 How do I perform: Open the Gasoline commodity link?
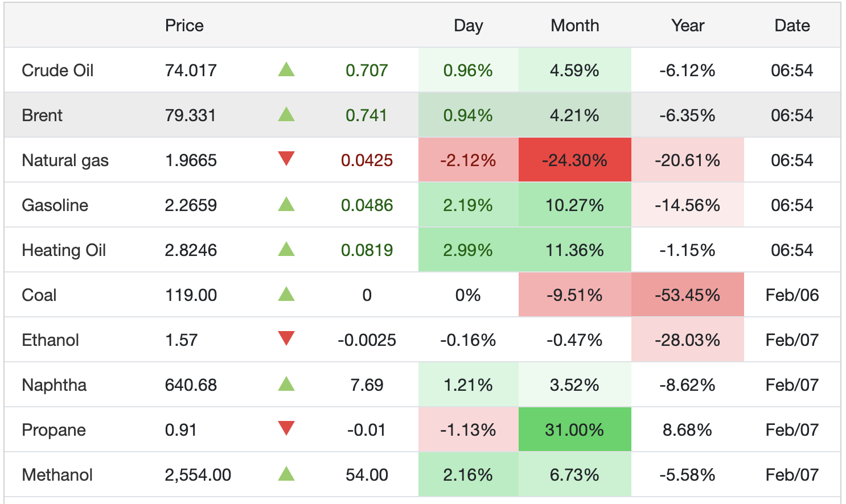point(55,205)
